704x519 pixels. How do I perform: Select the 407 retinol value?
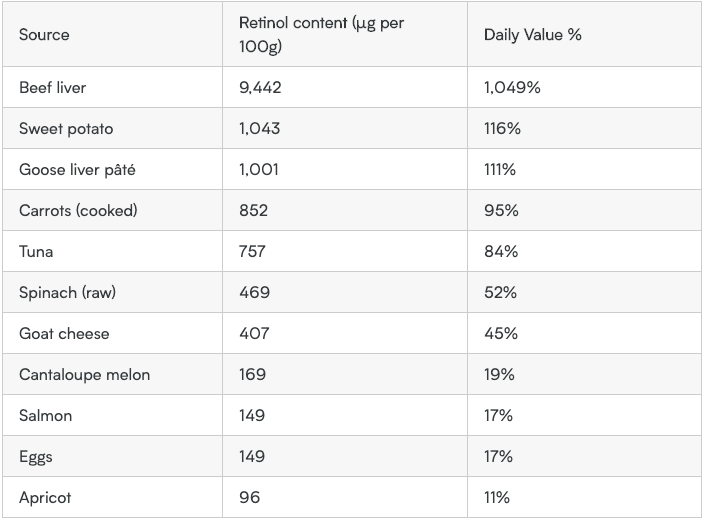[x=345, y=333]
